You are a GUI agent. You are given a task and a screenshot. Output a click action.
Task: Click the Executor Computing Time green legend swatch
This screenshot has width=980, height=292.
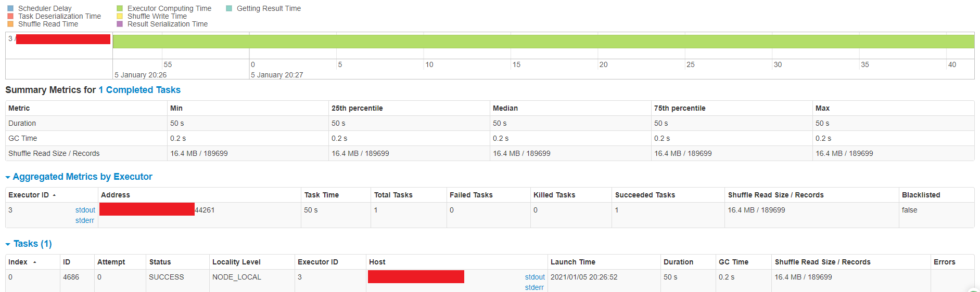[120, 8]
